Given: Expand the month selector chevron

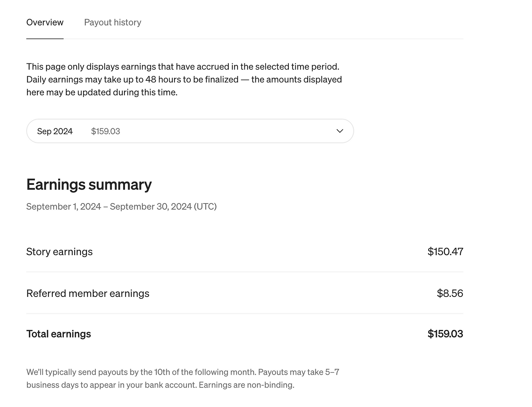Looking at the screenshot, I should click(x=340, y=131).
